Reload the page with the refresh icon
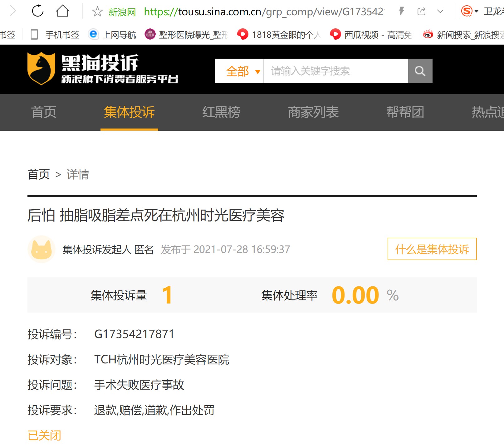Screen dimensions: 504x447 [x=38, y=11]
